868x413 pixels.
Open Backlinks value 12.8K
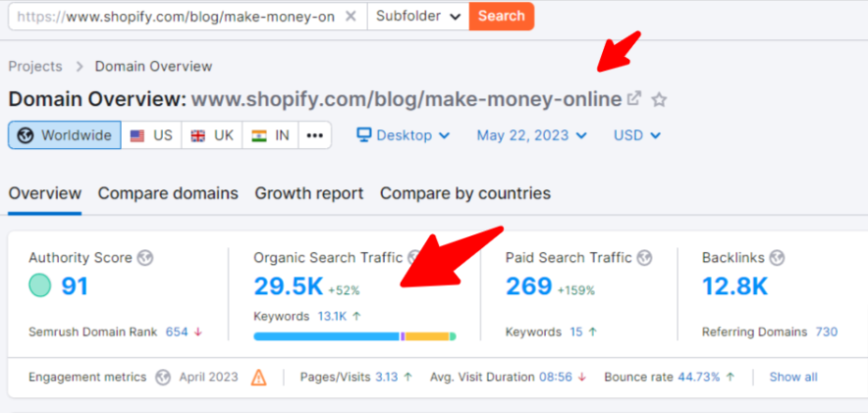pos(735,285)
